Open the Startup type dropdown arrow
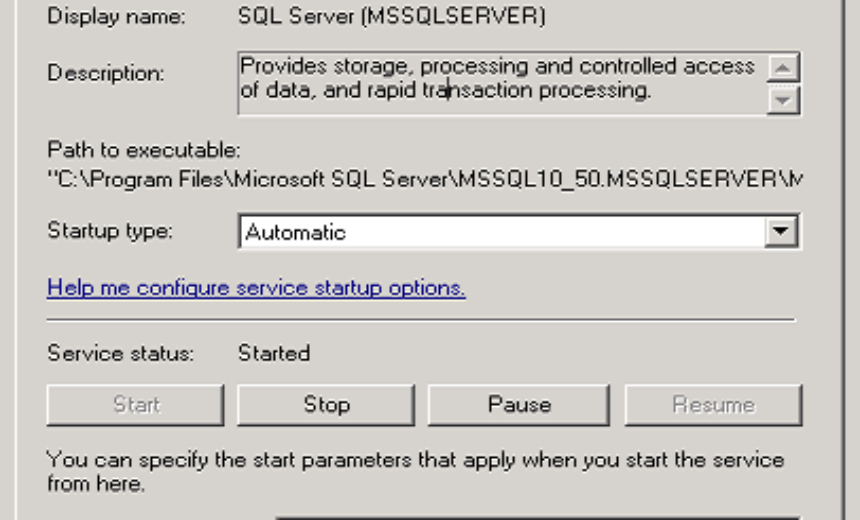The width and height of the screenshot is (860, 520). [x=781, y=231]
